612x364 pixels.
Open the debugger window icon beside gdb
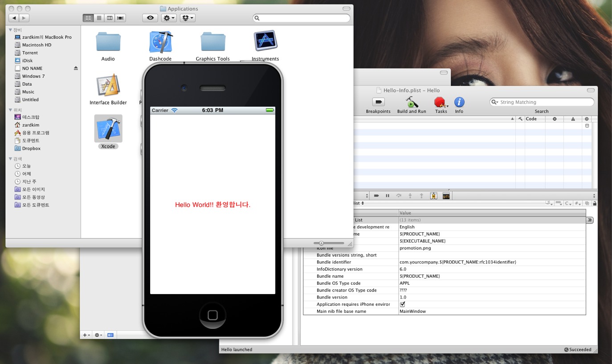[x=433, y=196]
